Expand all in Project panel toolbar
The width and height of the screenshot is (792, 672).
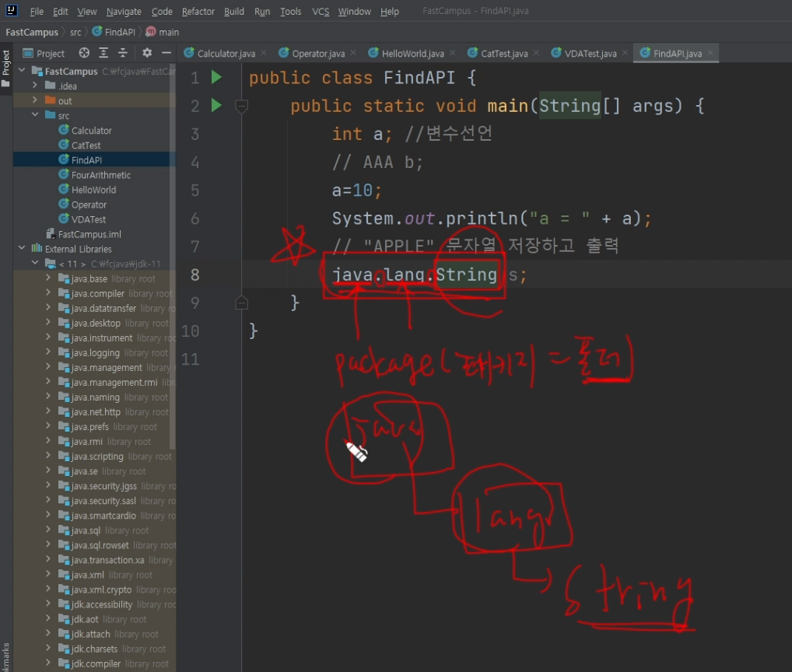pyautogui.click(x=103, y=53)
